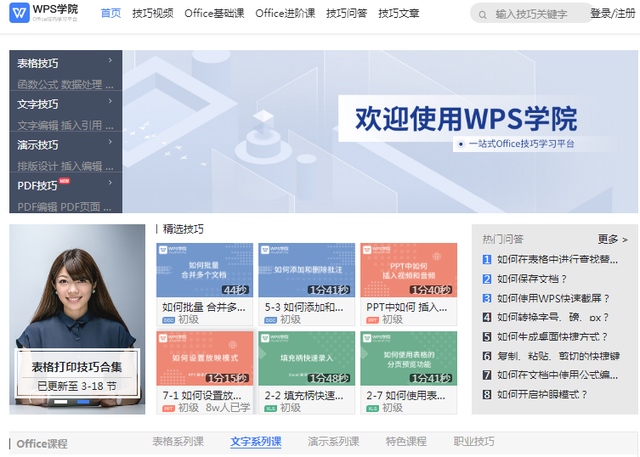The width and height of the screenshot is (640, 457).
Task: Click the 7-1 如何设置放... title text
Action: 202,395
